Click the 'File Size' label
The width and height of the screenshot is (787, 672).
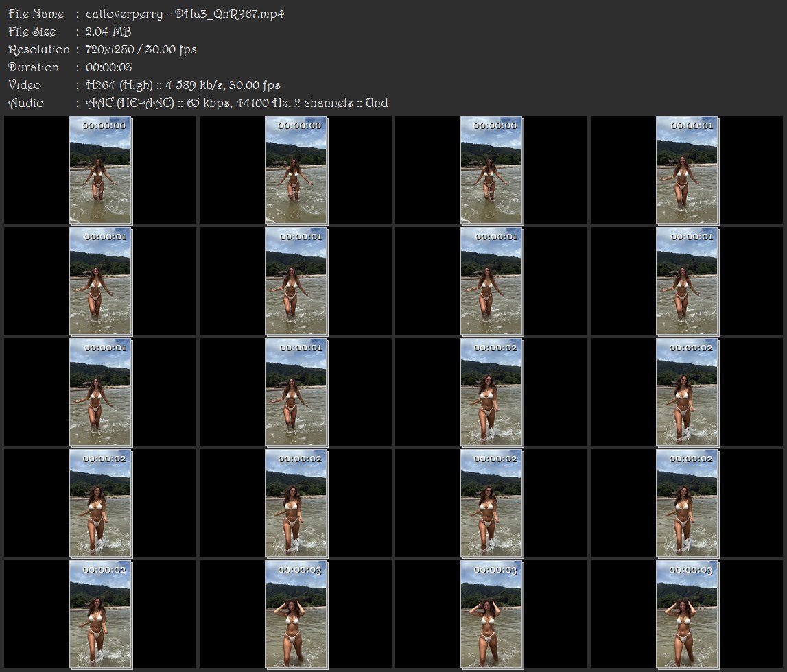(x=32, y=32)
